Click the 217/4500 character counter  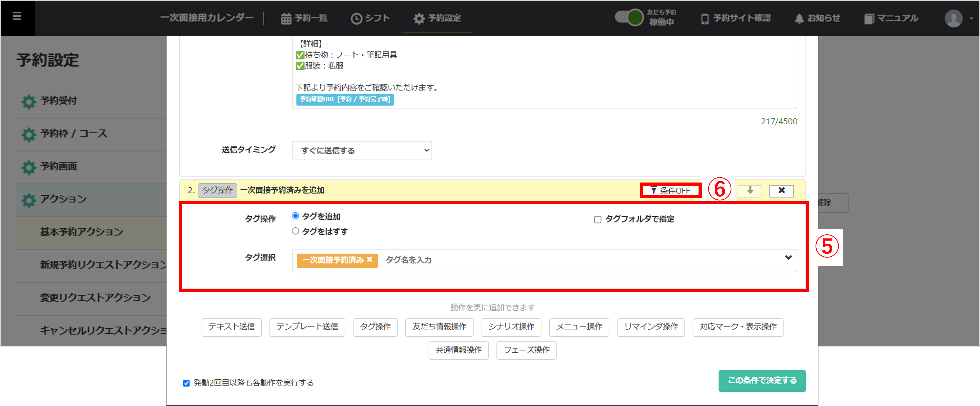(x=779, y=122)
